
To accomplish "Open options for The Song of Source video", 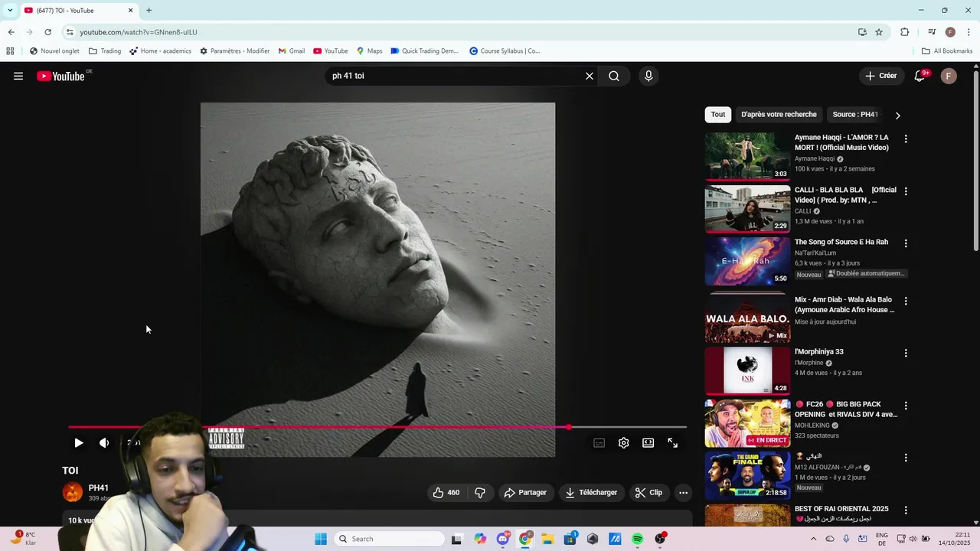I will coord(906,243).
